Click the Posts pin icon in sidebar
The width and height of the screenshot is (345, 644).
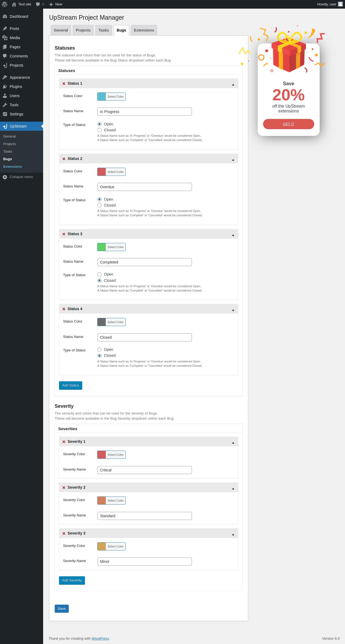[x=5, y=29]
